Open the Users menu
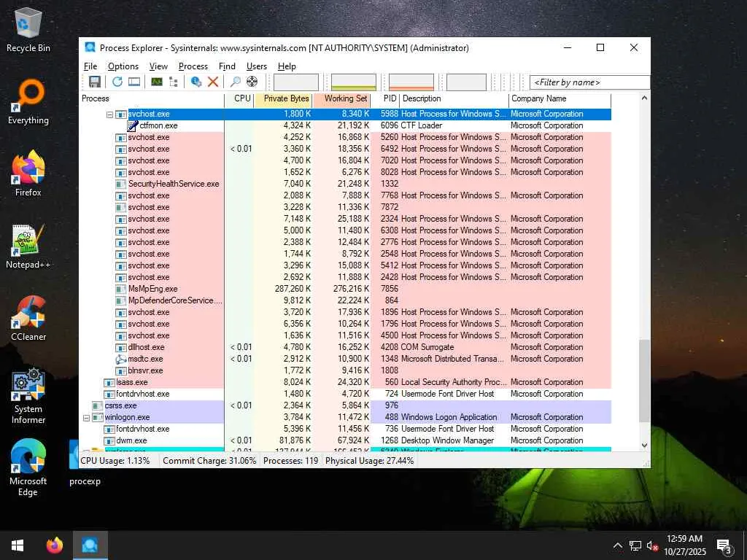Image resolution: width=747 pixels, height=560 pixels. (256, 66)
